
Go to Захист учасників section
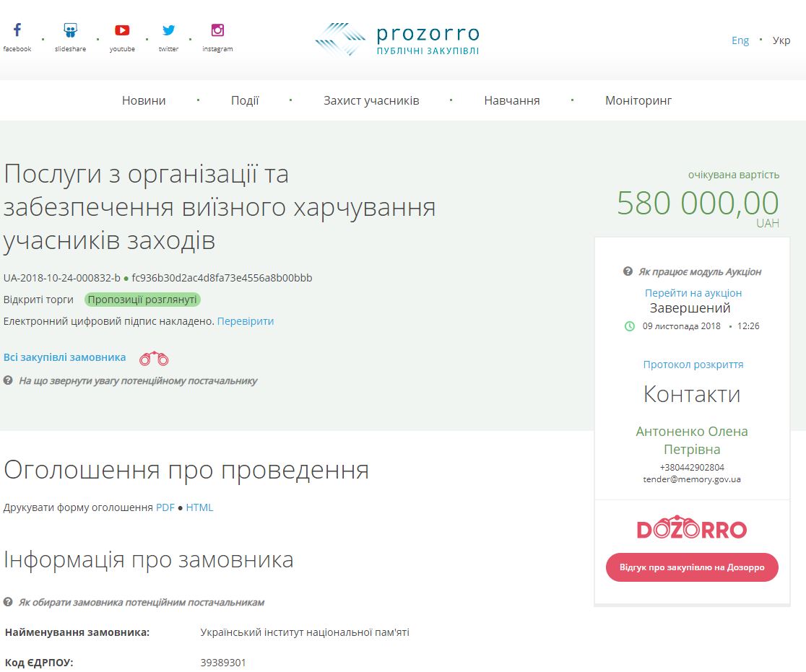pos(371,100)
